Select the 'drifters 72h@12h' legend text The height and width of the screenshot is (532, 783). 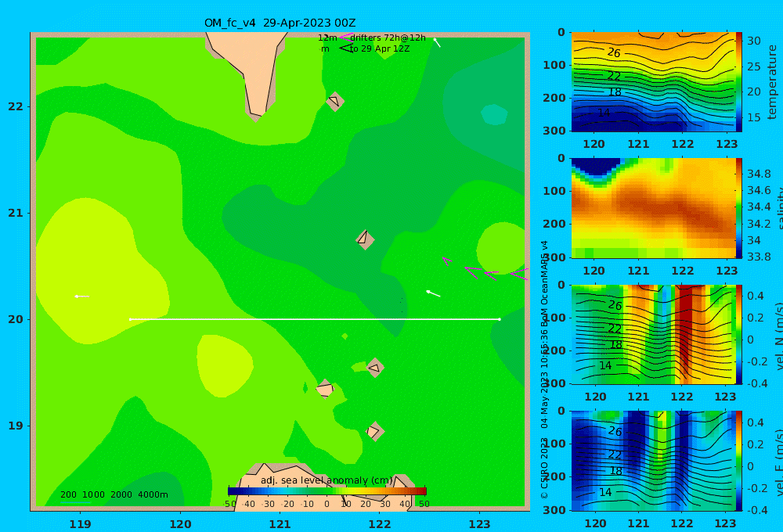point(388,38)
